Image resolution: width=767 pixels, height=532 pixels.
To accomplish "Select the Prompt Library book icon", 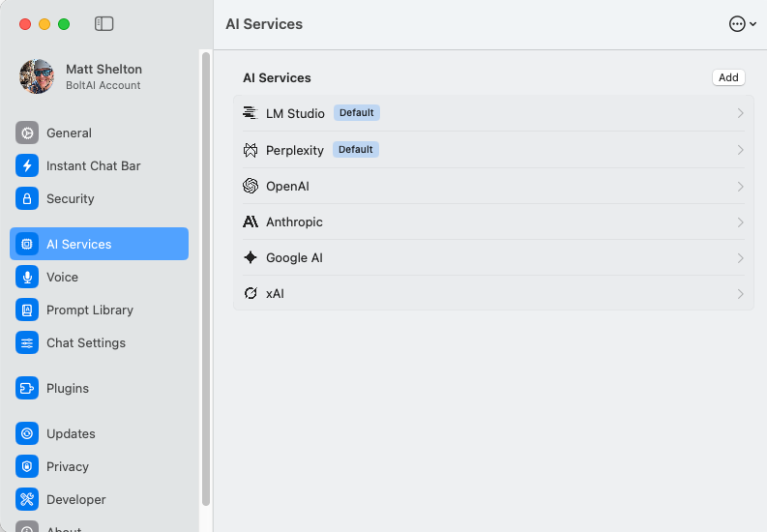I will click(x=27, y=310).
